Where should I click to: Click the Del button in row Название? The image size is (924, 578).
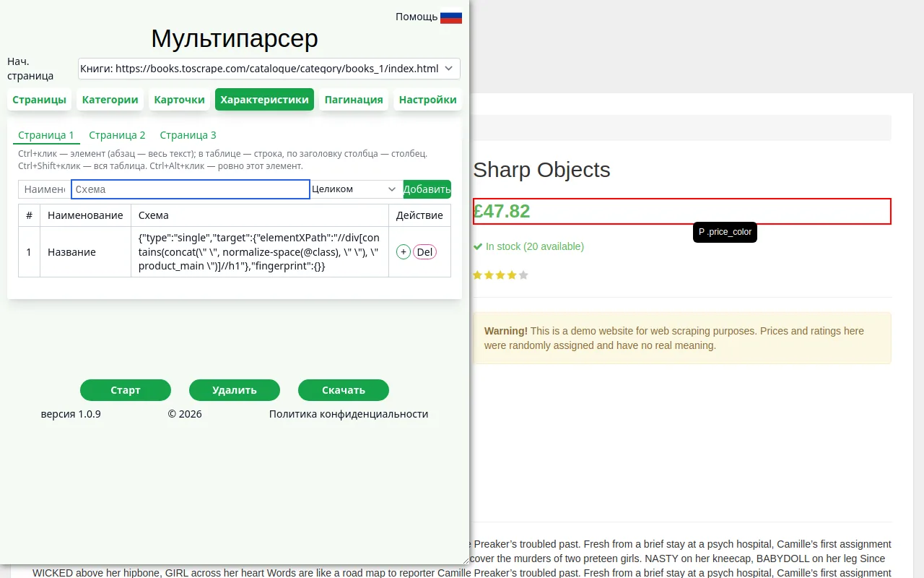pyautogui.click(x=424, y=252)
